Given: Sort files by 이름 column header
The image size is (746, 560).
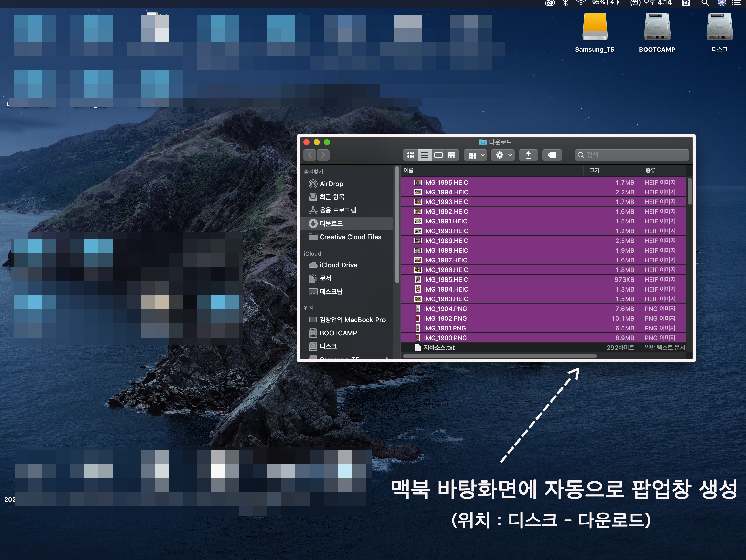Looking at the screenshot, I should pos(409,170).
